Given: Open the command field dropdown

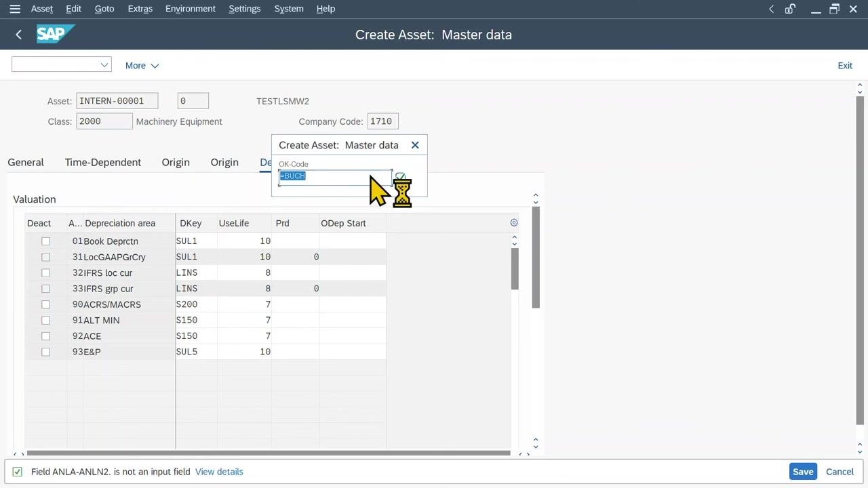Looking at the screenshot, I should click(104, 65).
